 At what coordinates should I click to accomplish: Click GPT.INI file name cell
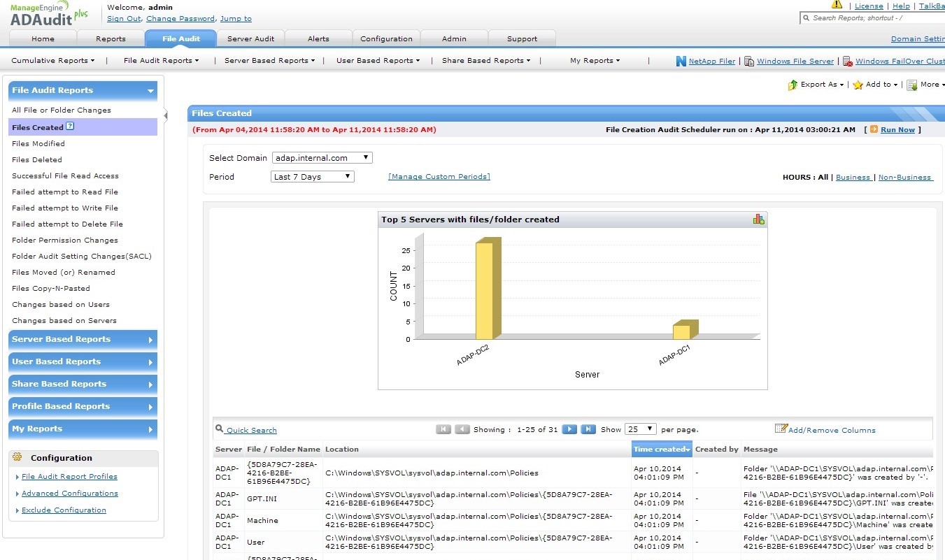point(262,498)
